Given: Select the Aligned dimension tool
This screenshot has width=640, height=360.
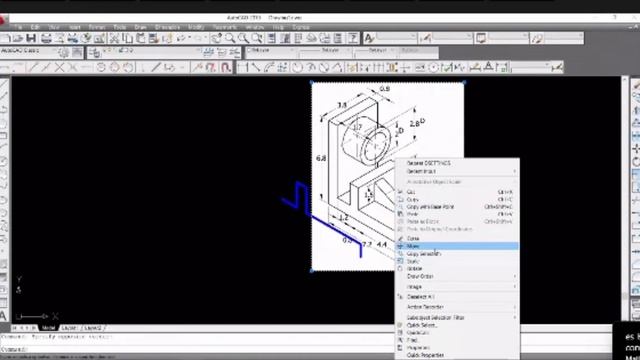Looking at the screenshot, I should coord(256,67).
